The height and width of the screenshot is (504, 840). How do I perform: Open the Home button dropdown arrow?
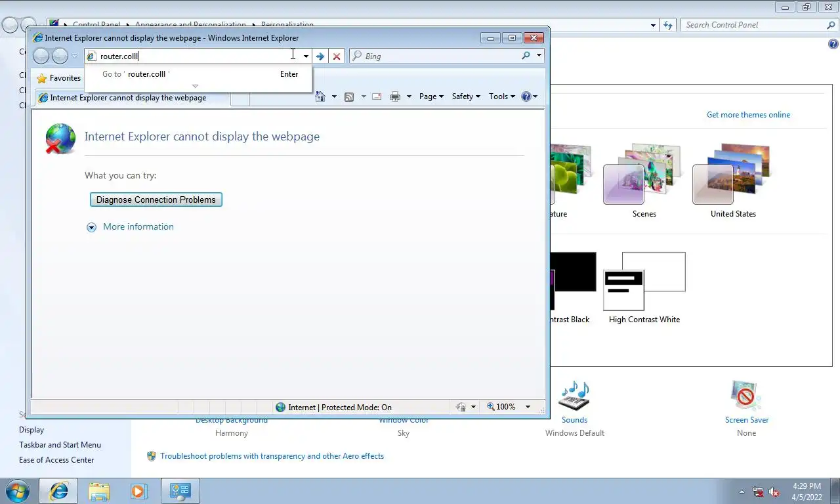click(x=334, y=96)
